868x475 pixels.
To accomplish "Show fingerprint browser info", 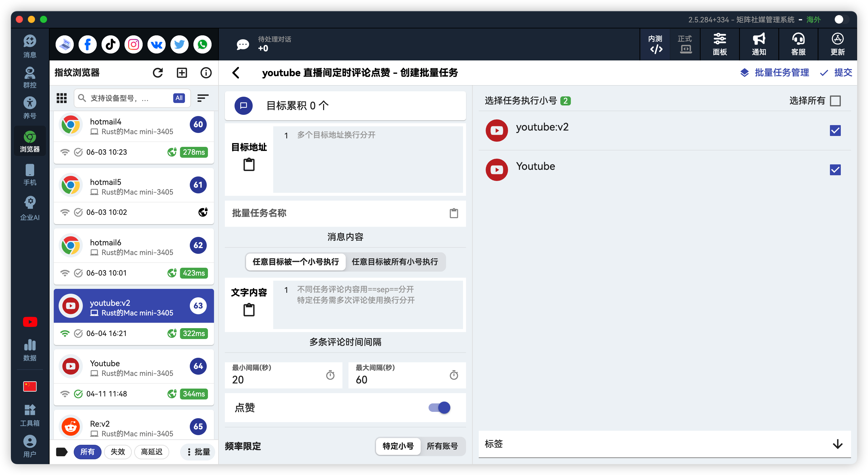I will point(206,73).
